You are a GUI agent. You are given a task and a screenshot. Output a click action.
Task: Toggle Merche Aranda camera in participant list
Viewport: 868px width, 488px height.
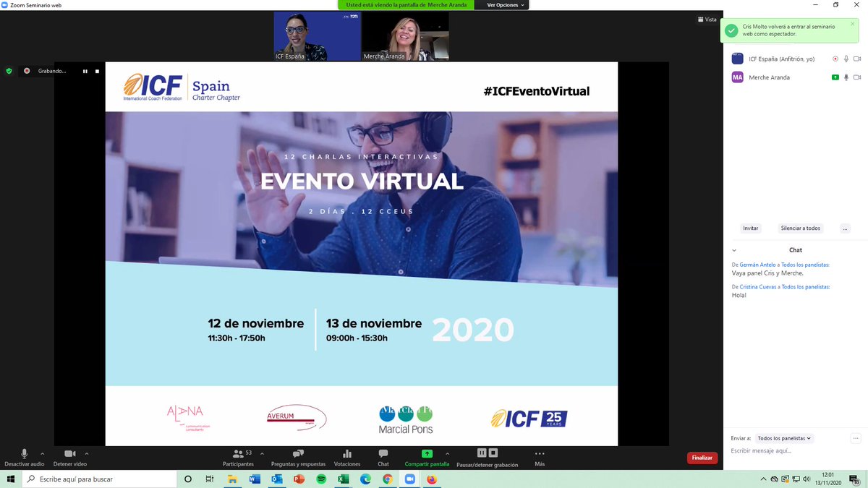click(x=857, y=77)
